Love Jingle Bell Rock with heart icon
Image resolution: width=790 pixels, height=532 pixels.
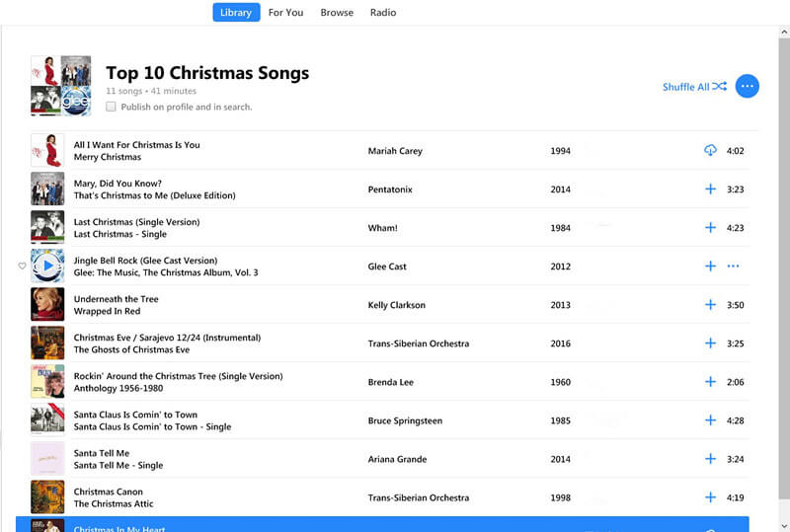tap(22, 266)
